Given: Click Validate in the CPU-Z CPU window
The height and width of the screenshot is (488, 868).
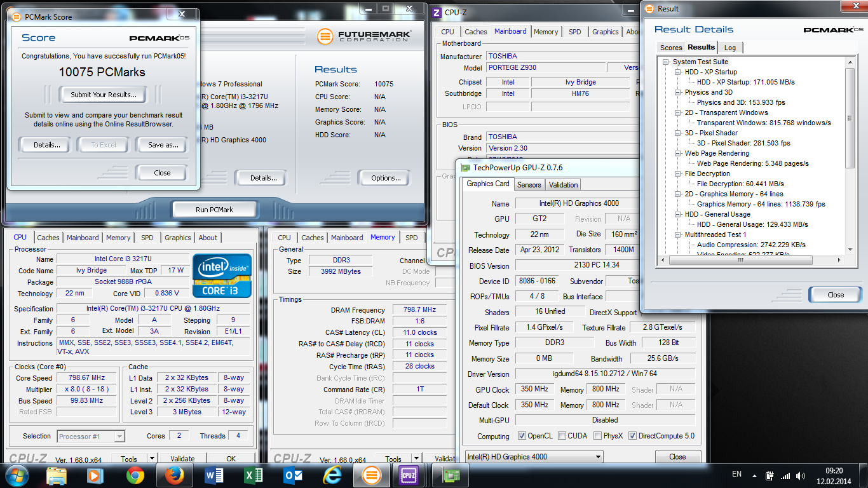Looking at the screenshot, I should pyautogui.click(x=182, y=459).
